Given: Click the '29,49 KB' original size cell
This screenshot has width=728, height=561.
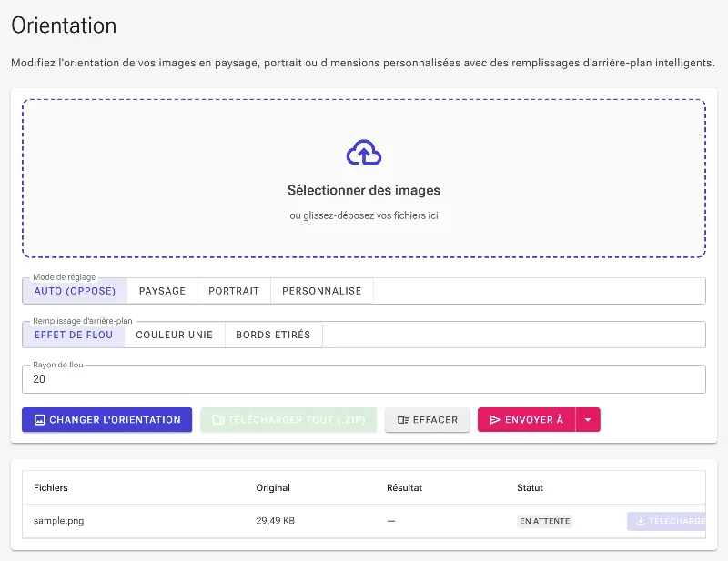Looking at the screenshot, I should [276, 521].
